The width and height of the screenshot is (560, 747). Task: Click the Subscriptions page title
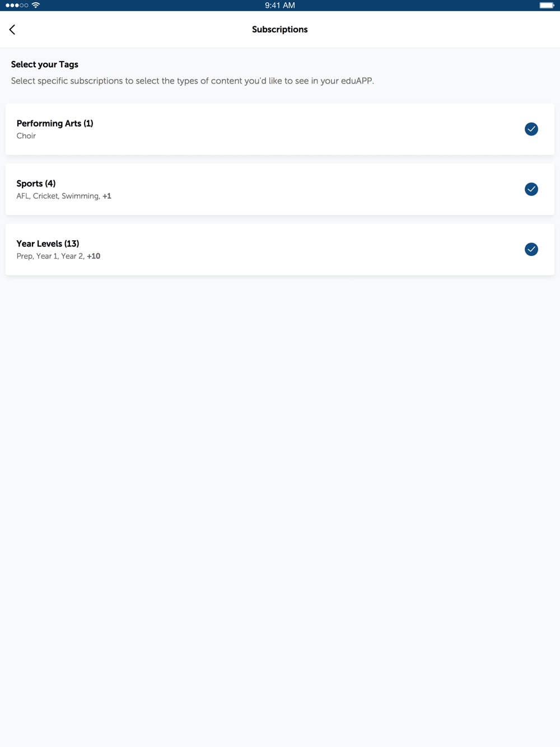[279, 30]
